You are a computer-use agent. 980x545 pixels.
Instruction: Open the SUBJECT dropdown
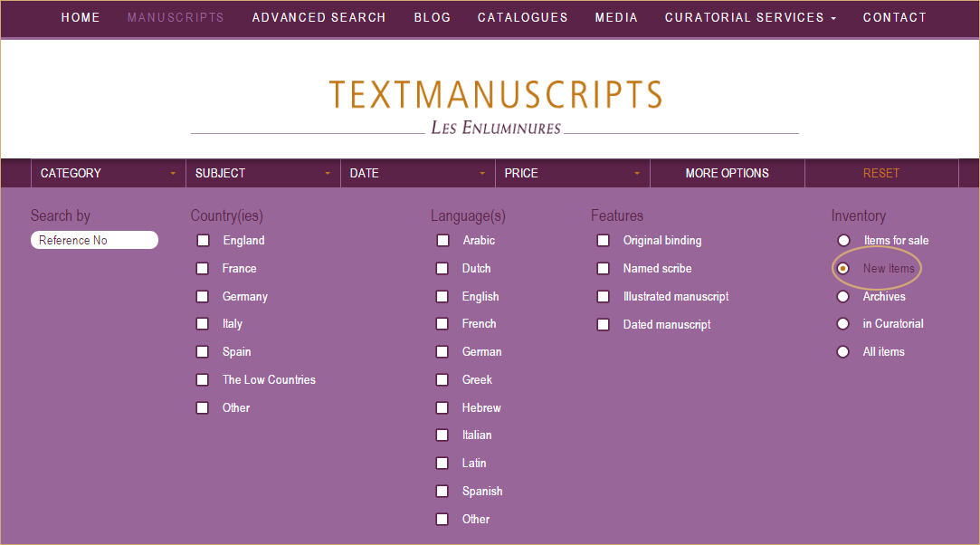[x=262, y=173]
